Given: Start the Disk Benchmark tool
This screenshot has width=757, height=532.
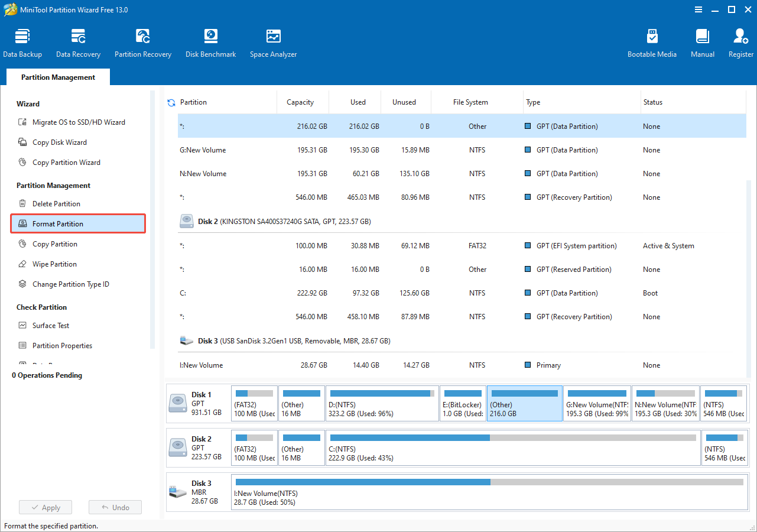Looking at the screenshot, I should click(x=210, y=41).
